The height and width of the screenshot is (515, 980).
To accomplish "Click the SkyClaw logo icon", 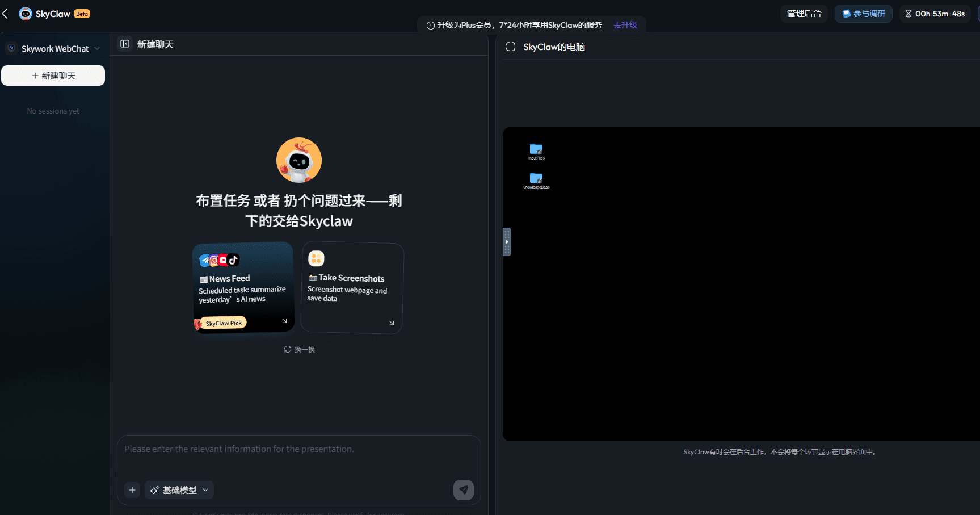I will click(26, 14).
